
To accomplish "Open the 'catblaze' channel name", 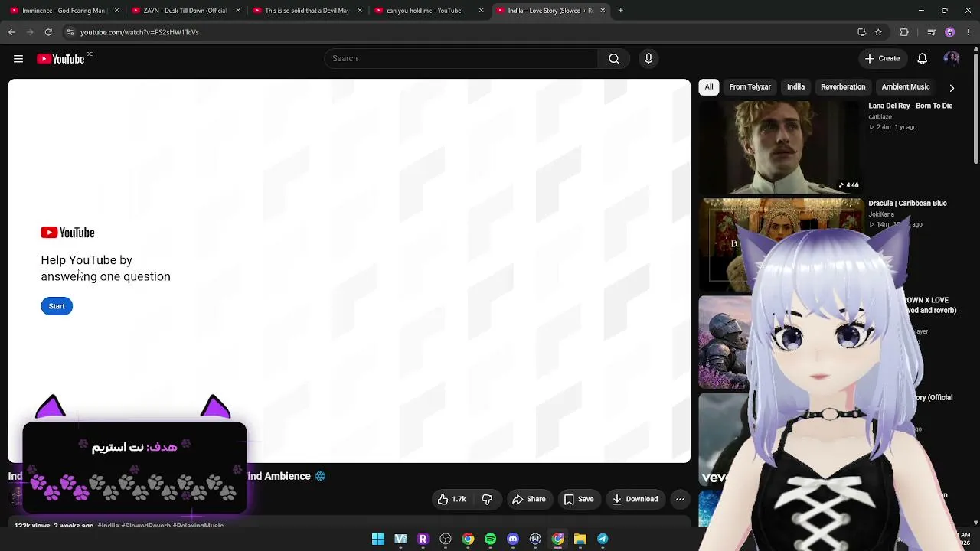I will point(880,117).
